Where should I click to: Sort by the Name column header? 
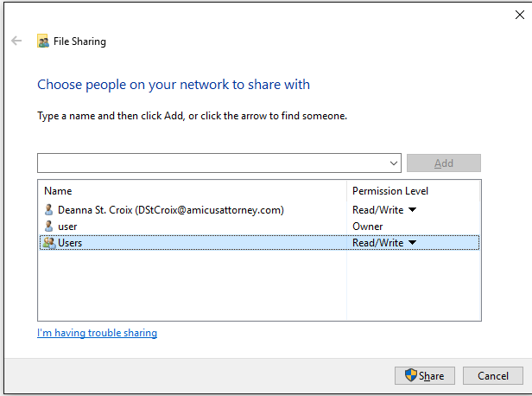coord(58,191)
